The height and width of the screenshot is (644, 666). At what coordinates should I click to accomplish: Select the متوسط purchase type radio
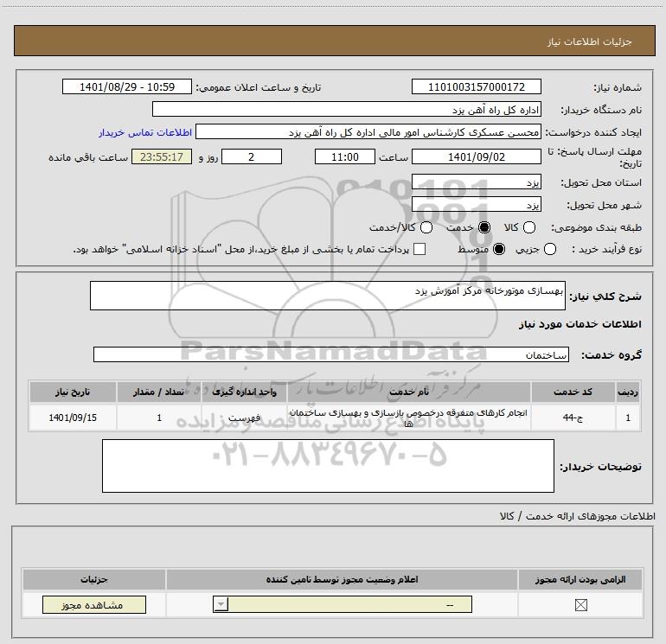pos(499,249)
